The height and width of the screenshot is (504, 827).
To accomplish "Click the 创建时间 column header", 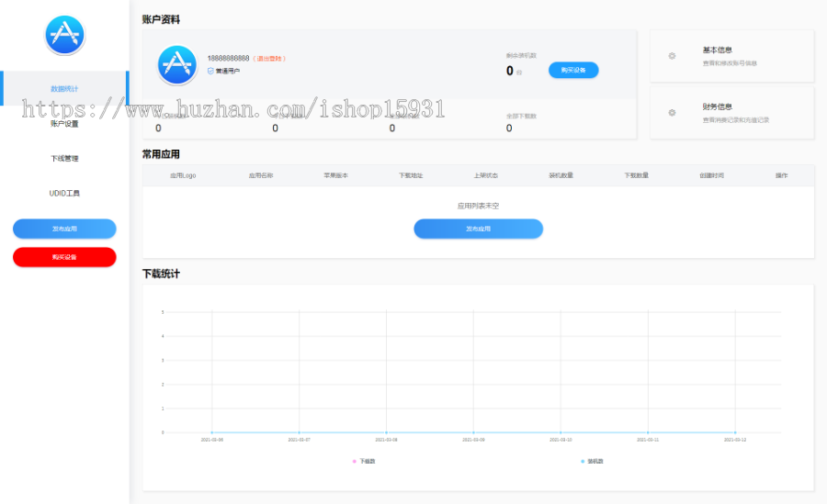I will (712, 175).
